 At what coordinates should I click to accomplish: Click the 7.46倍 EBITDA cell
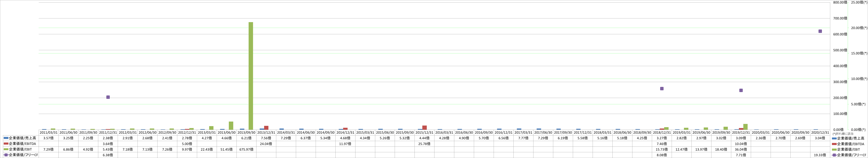662,144
